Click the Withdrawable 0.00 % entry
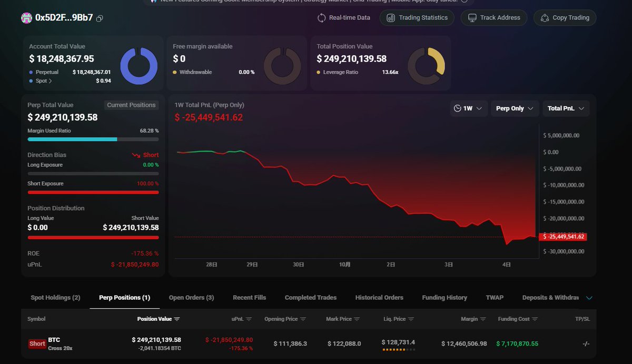 [x=213, y=72]
